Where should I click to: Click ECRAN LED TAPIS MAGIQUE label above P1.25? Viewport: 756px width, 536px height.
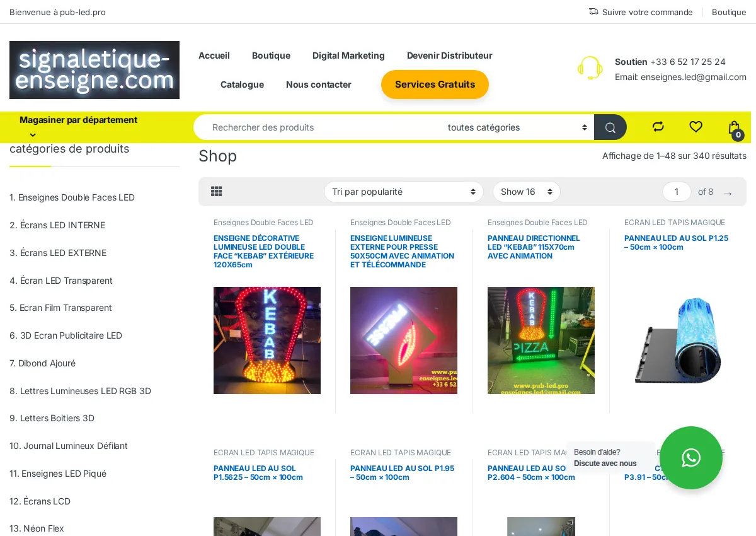click(675, 223)
